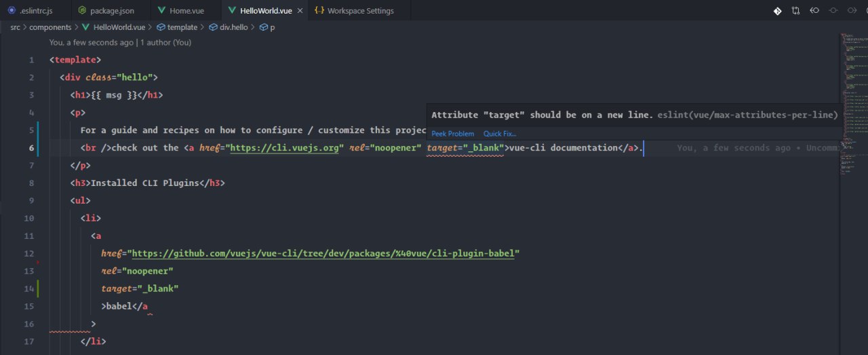The height and width of the screenshot is (355, 868).
Task: Click the middle commit-dot revision icon
Action: point(833,11)
